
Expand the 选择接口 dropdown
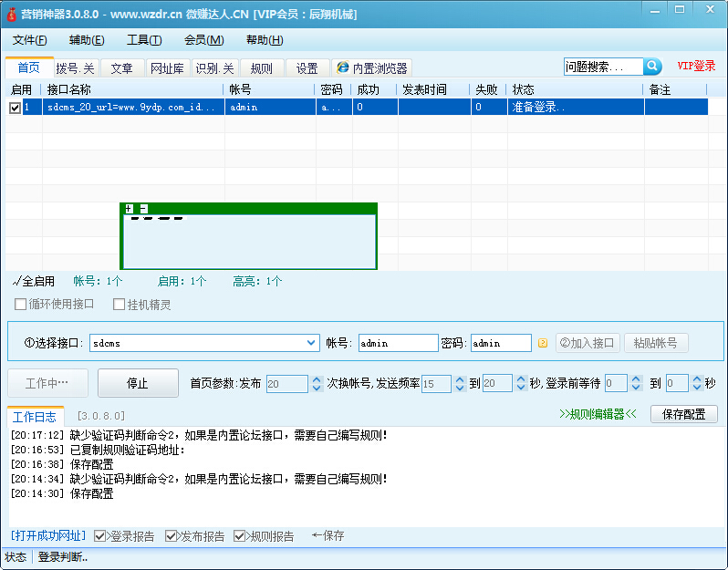point(311,344)
